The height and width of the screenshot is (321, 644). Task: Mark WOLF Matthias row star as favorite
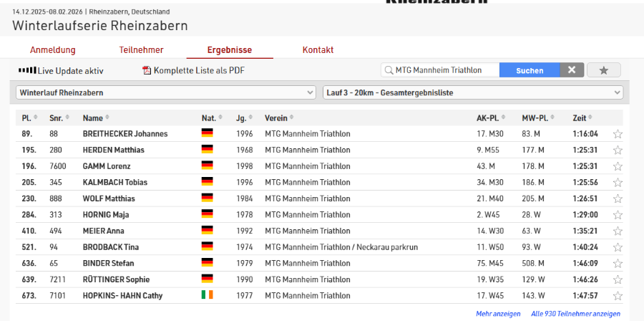(x=618, y=198)
